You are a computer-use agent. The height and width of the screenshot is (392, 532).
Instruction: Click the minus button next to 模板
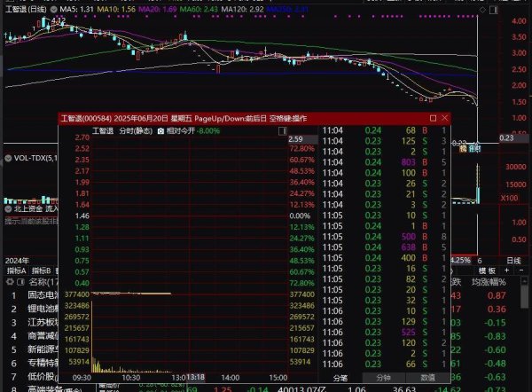click(x=521, y=270)
